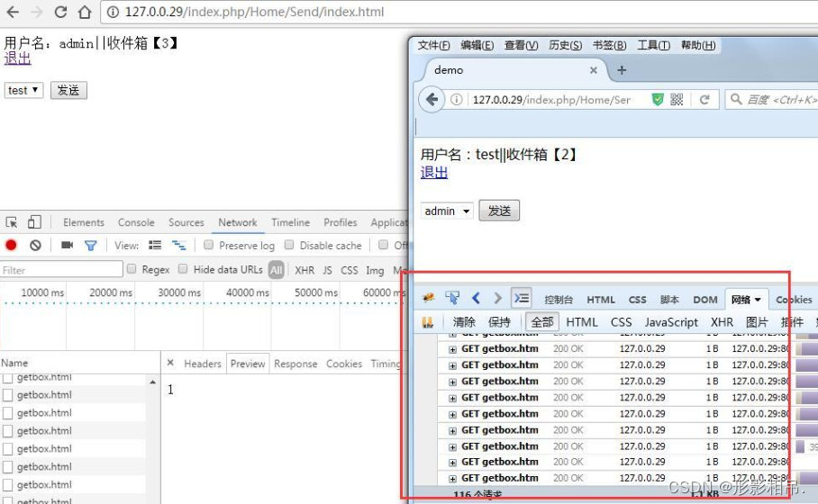818x504 pixels.
Task: Click green shield icon in Firefox URL bar
Action: pos(658,99)
